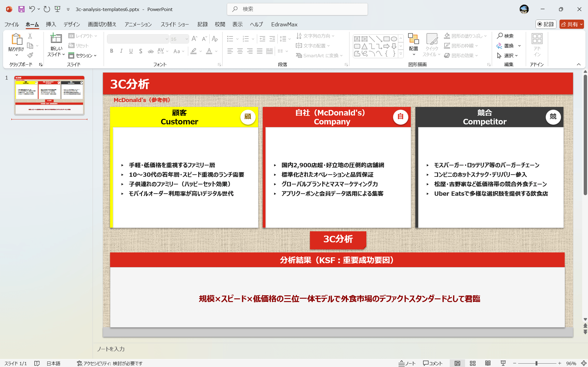Screen dimensions: 588x367
Task: Click the text highlight color swatch
Action: [193, 51]
